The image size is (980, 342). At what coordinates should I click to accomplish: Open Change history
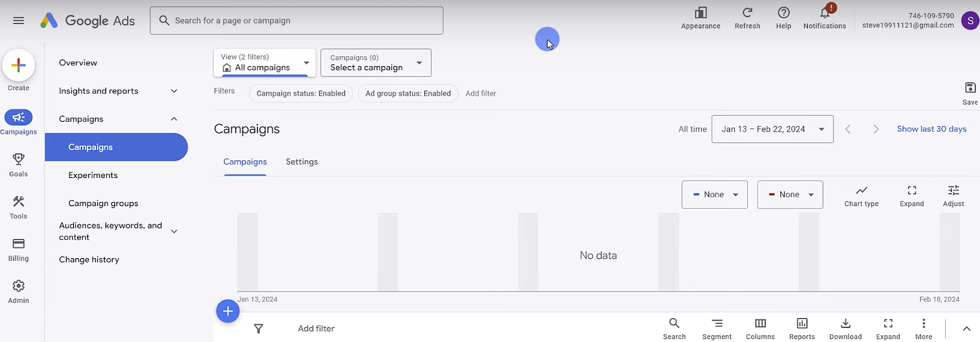pos(89,260)
